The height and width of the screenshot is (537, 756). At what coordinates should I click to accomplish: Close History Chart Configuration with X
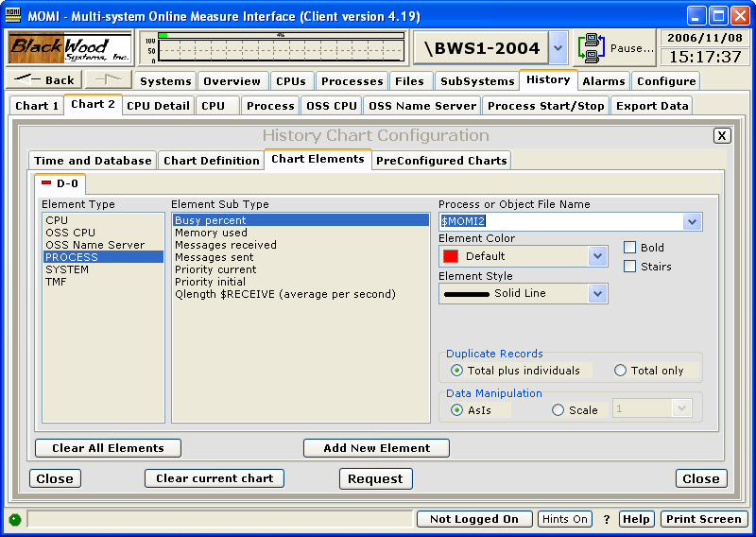coord(722,135)
